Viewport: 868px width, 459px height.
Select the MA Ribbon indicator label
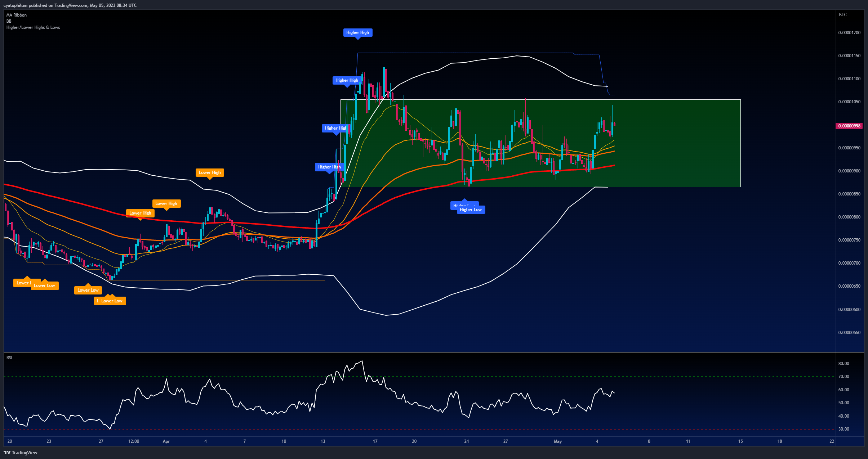coord(17,15)
